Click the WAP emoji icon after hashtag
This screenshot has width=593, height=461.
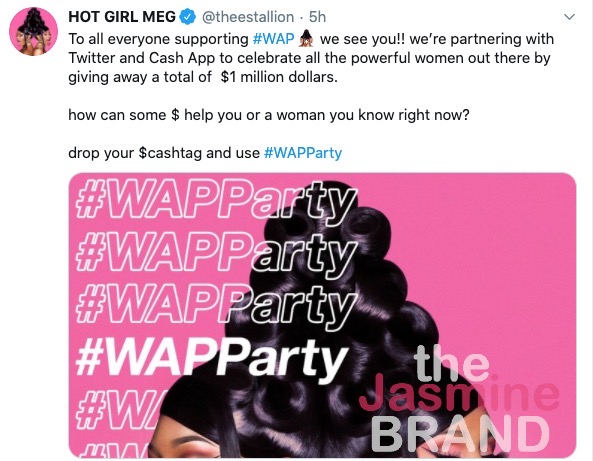pyautogui.click(x=307, y=39)
